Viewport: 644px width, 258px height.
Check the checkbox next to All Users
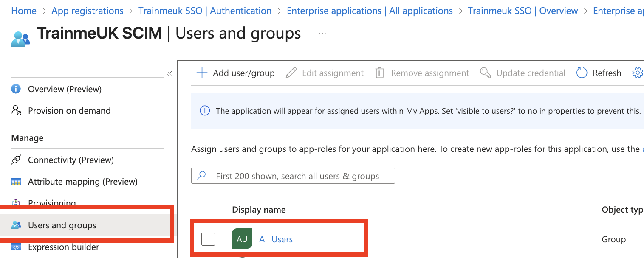click(x=208, y=239)
